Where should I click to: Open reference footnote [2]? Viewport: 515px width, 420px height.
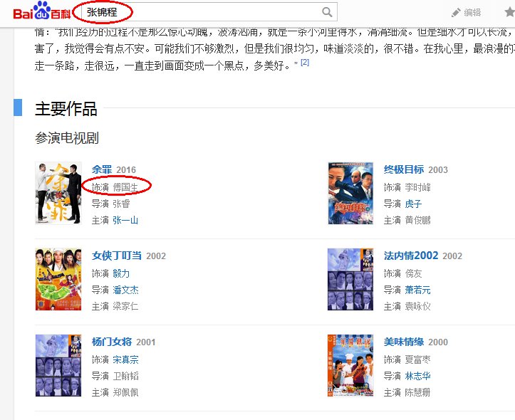(x=305, y=62)
